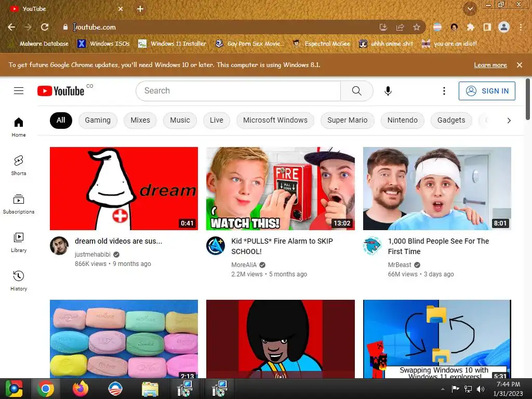Show hidden tray icons arrow

[x=443, y=389]
